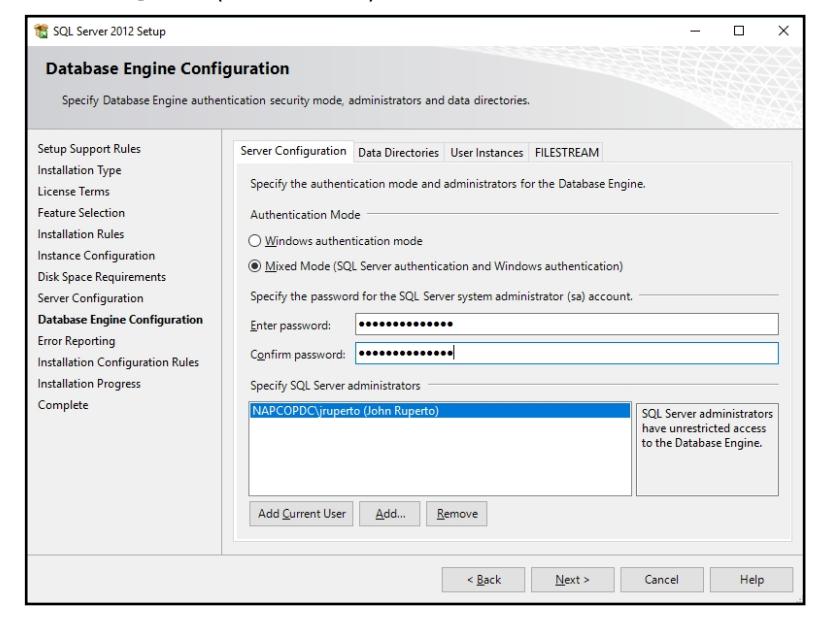Click Add Current User button
Viewport: 818px width, 621px height.
coord(301,514)
